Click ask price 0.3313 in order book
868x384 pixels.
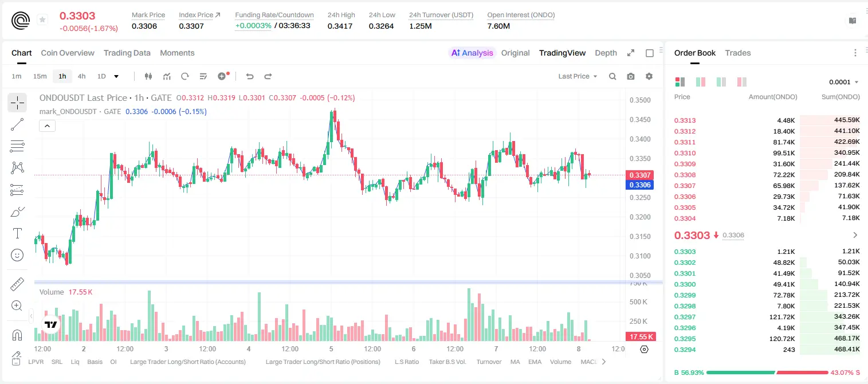pos(685,120)
